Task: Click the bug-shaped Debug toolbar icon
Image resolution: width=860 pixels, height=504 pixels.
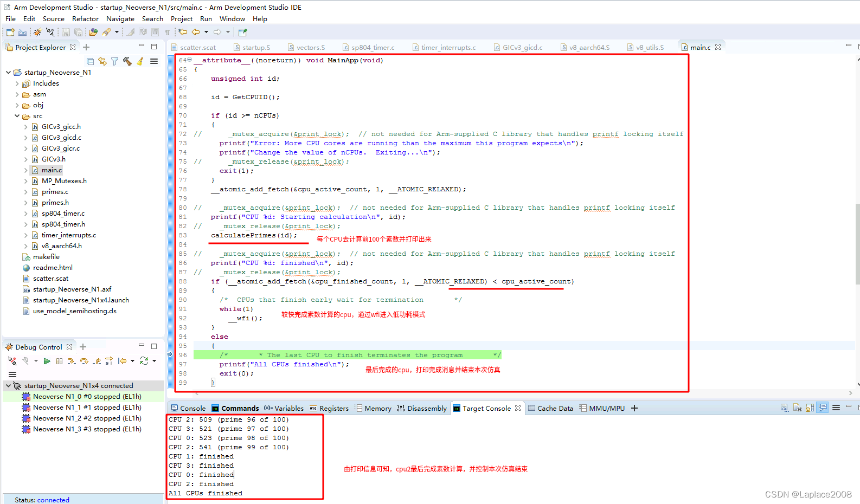Action: point(37,33)
